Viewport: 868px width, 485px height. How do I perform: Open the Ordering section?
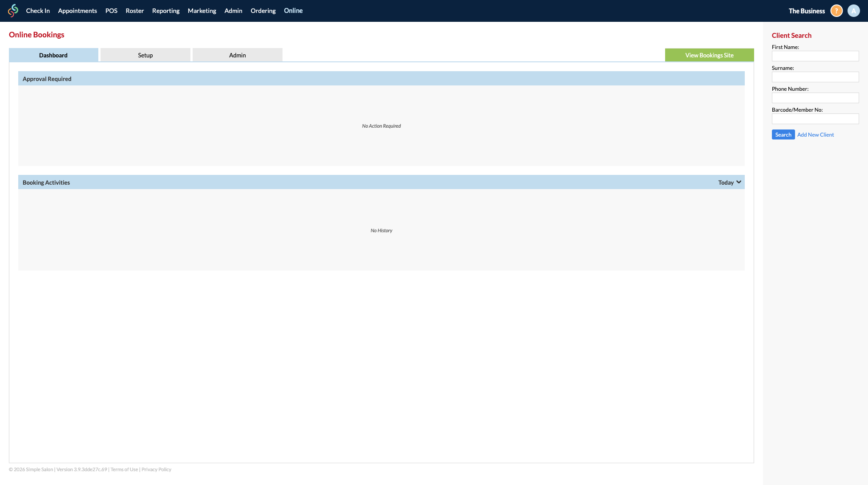(262, 10)
